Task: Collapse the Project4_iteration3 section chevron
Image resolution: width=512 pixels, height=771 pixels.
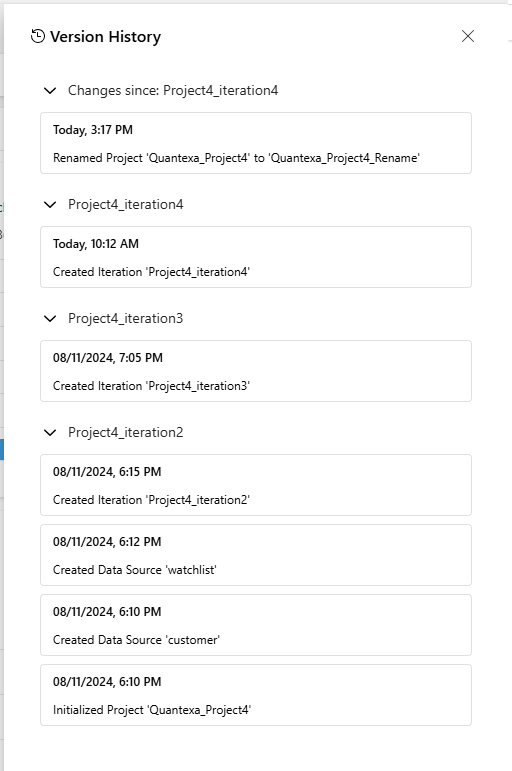Action: click(x=50, y=319)
